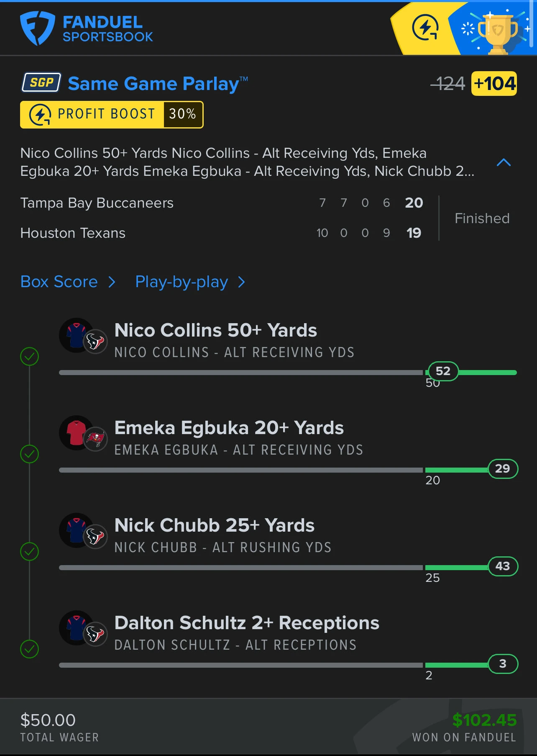Click green checkmark beside Emeka Egbuka leg

coord(29,454)
